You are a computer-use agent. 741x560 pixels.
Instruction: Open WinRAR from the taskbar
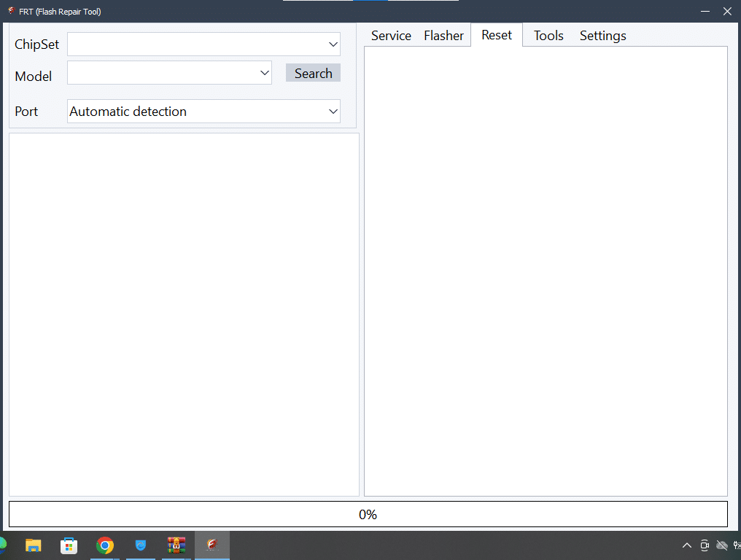(x=176, y=545)
